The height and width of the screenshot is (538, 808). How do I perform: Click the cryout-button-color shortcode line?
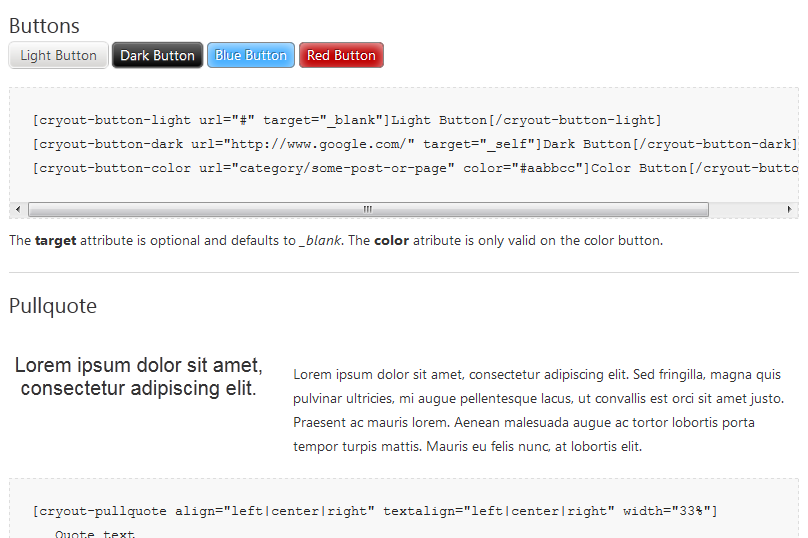tap(415, 168)
